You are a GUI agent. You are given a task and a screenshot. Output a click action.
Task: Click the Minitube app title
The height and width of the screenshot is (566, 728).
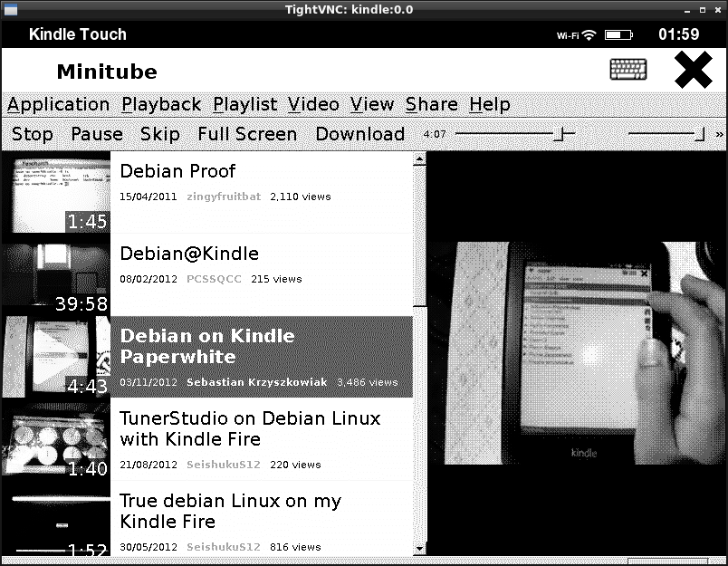point(107,72)
